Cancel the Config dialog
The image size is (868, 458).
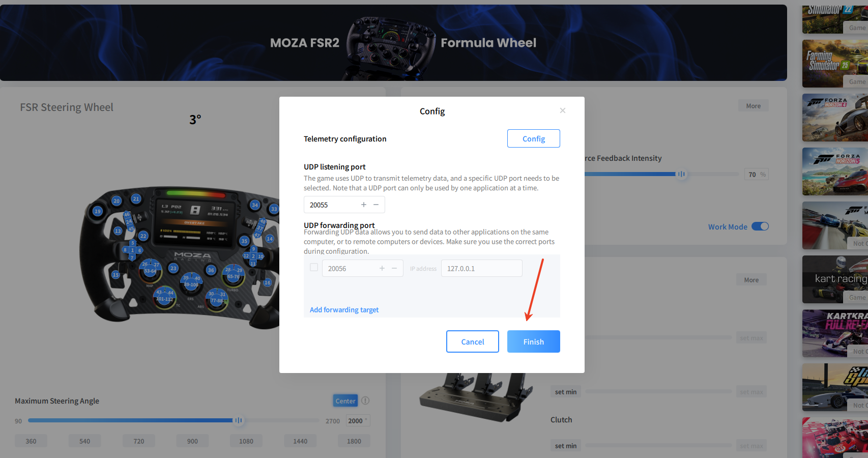click(x=472, y=341)
